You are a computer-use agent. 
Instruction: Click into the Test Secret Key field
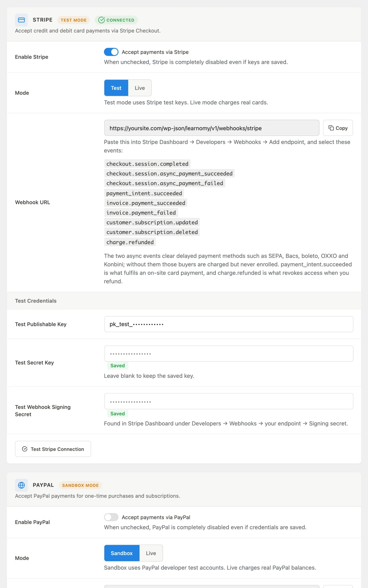[x=229, y=353]
